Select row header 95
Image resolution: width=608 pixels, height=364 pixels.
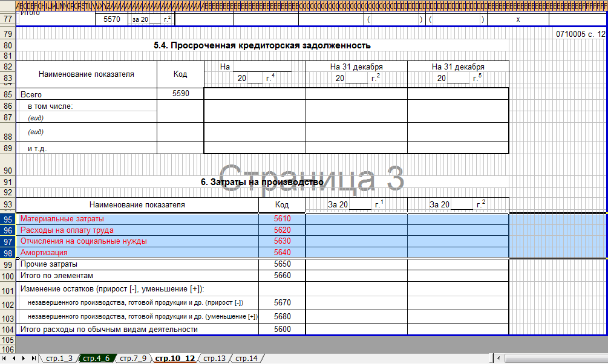point(7,219)
